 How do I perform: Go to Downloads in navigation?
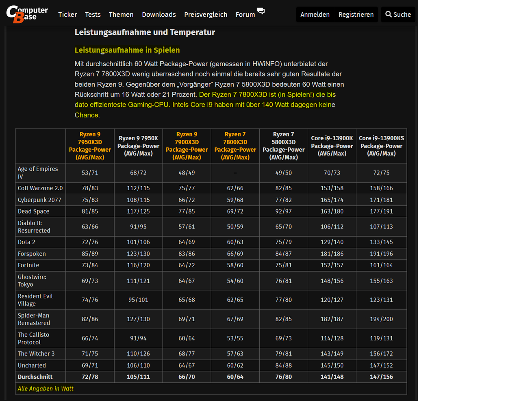(159, 15)
